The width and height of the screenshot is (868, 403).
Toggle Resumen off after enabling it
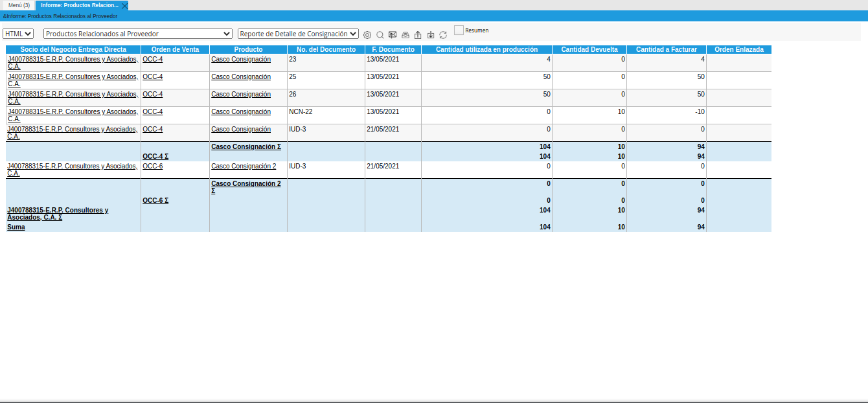point(460,30)
